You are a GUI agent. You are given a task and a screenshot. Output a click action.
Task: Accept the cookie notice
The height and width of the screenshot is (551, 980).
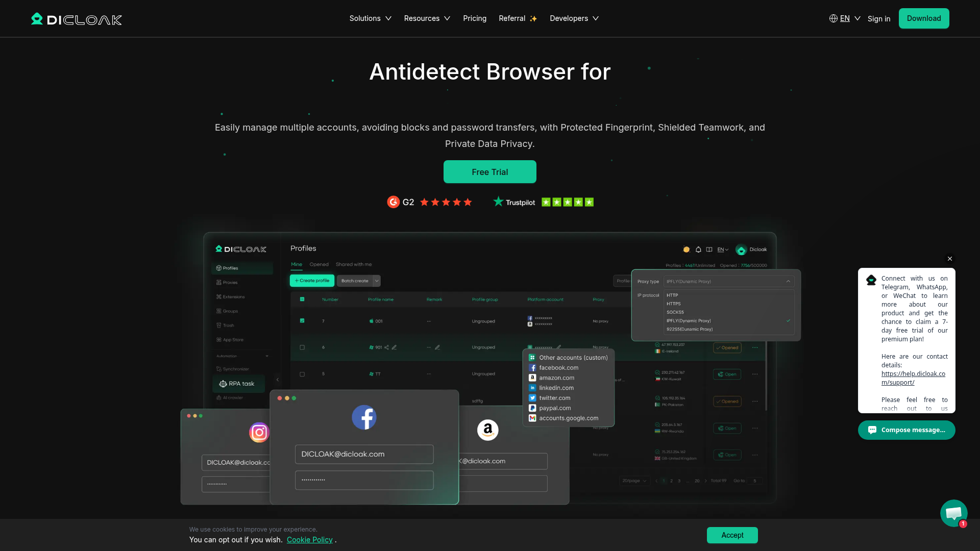tap(732, 535)
